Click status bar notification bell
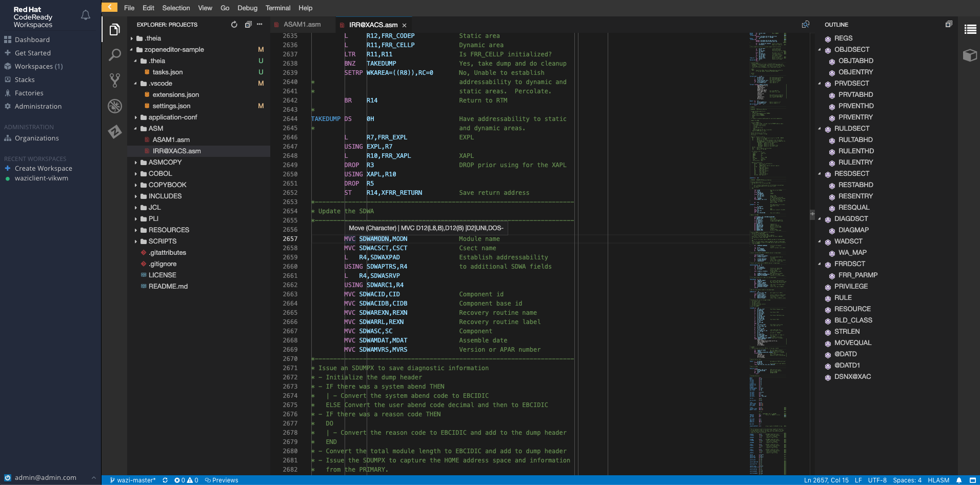The width and height of the screenshot is (980, 485). coord(959,480)
